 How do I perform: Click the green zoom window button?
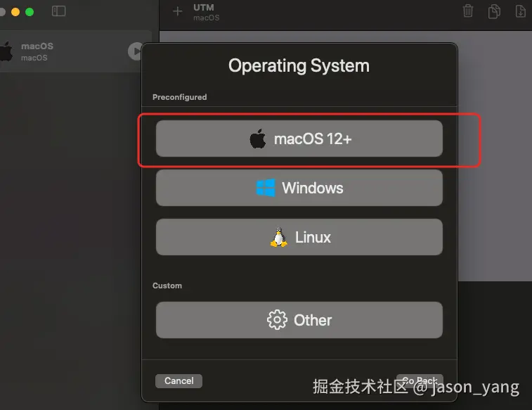pyautogui.click(x=30, y=12)
